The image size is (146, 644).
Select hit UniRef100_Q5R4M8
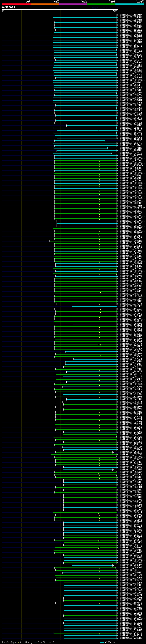click(131, 178)
